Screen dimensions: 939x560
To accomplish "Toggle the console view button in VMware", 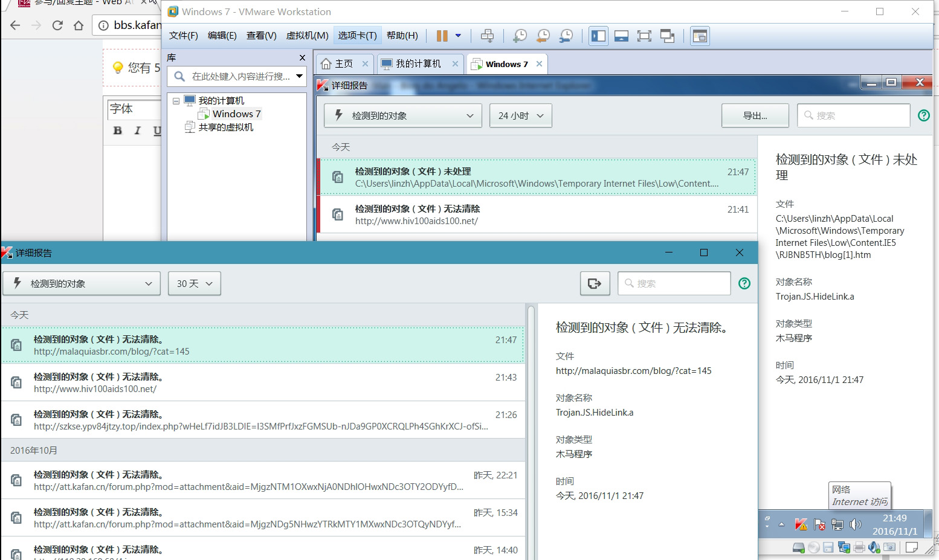I will pyautogui.click(x=700, y=36).
